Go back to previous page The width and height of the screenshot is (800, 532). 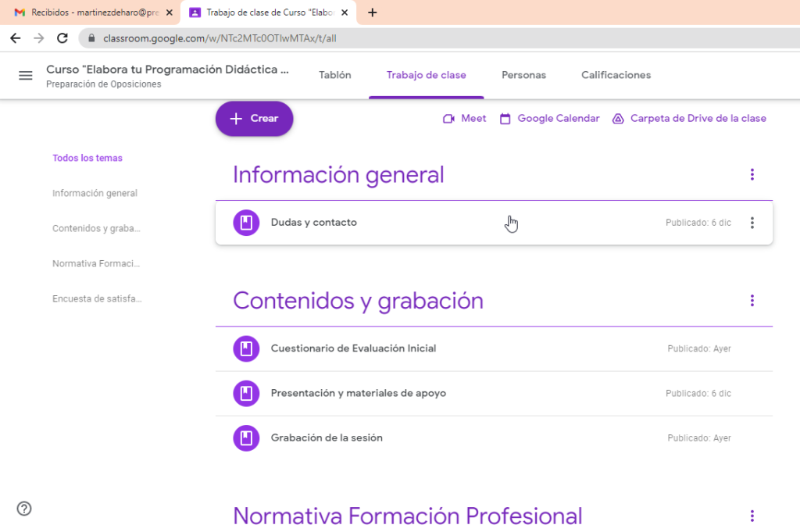16,38
